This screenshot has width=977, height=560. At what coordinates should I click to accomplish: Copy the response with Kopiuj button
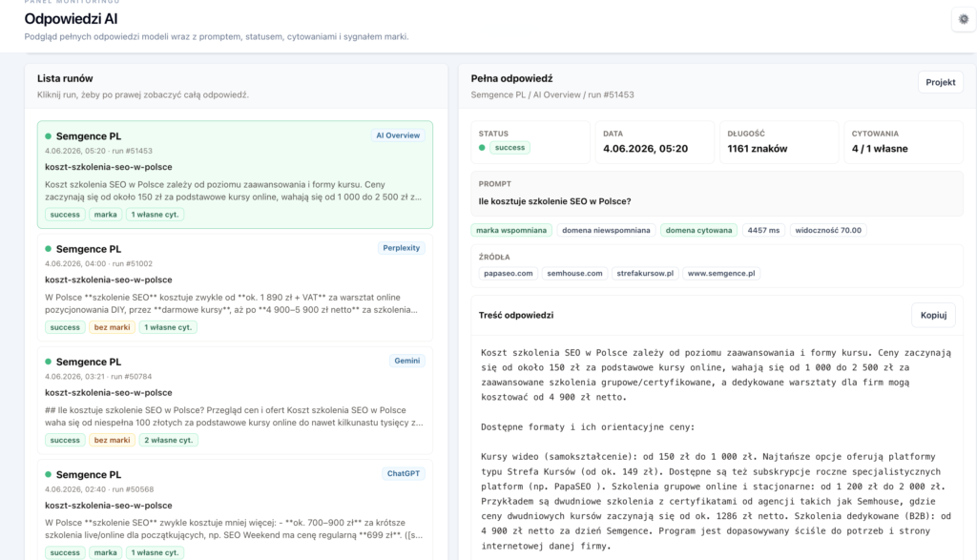click(x=933, y=315)
